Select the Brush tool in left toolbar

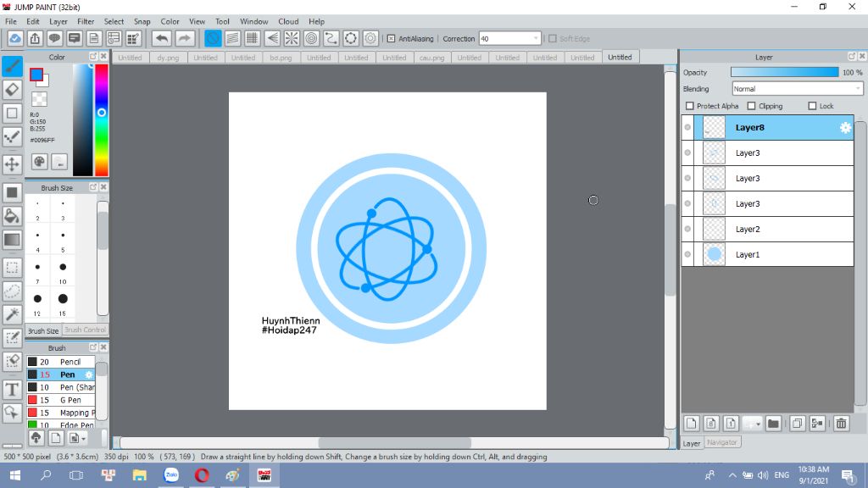click(12, 66)
